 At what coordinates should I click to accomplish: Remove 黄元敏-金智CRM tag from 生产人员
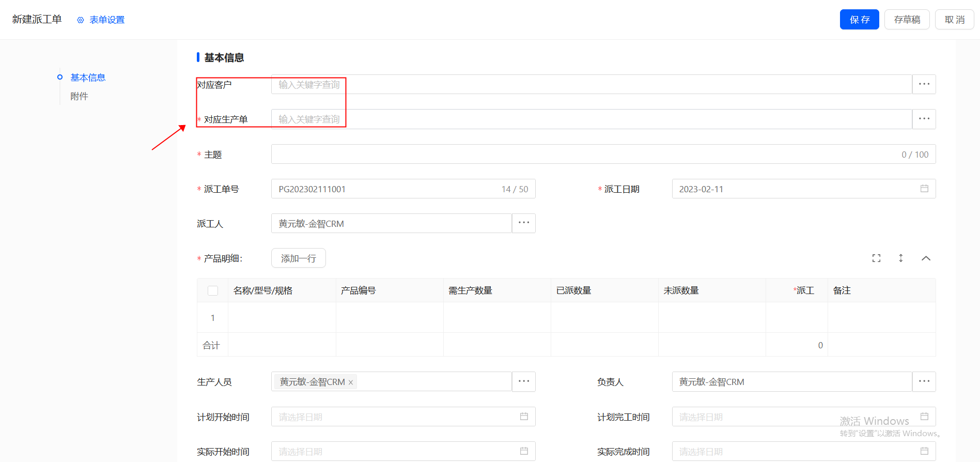coord(351,382)
